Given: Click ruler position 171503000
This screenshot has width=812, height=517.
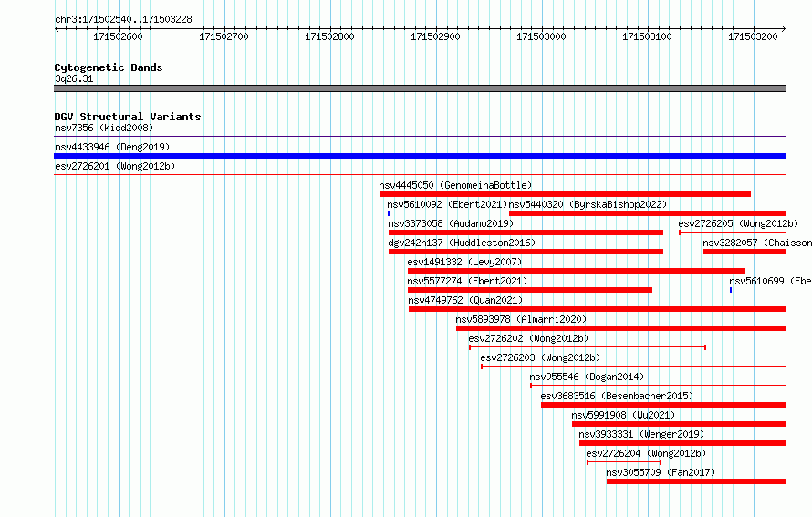Looking at the screenshot, I should tap(541, 36).
